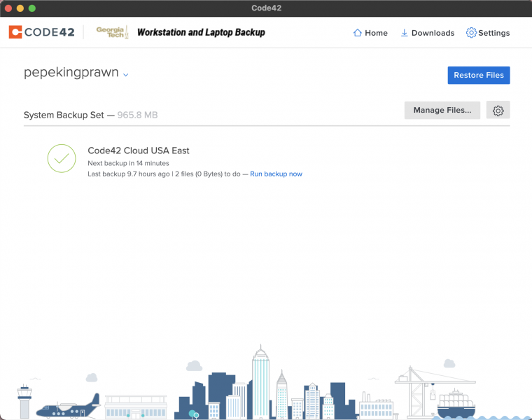
Task: Click Run backup now link
Action: 276,174
